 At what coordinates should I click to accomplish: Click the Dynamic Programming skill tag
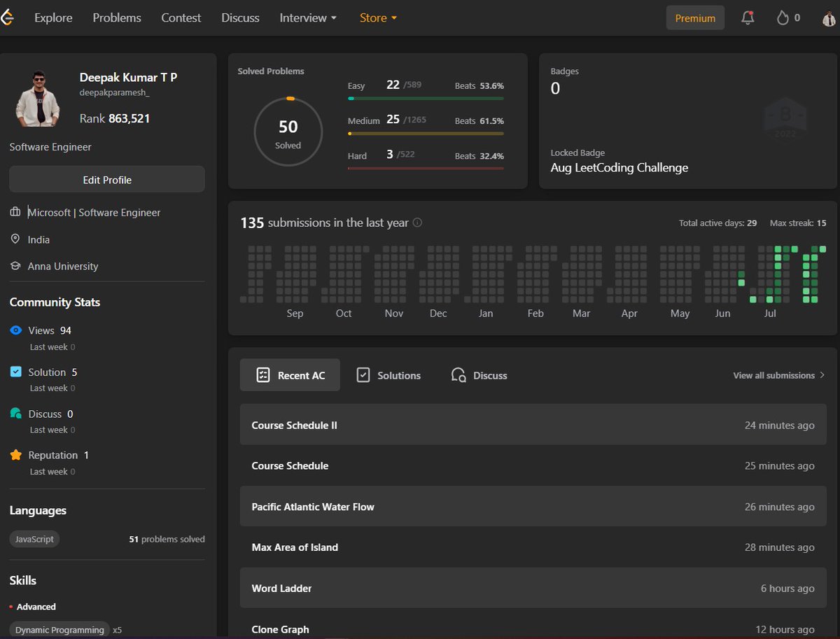[x=59, y=629]
